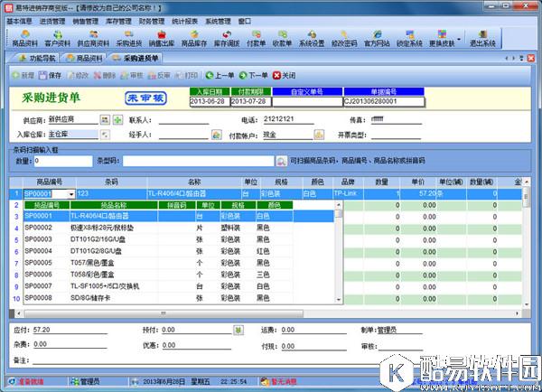Click the 备注 remarks field

pos(208,360)
